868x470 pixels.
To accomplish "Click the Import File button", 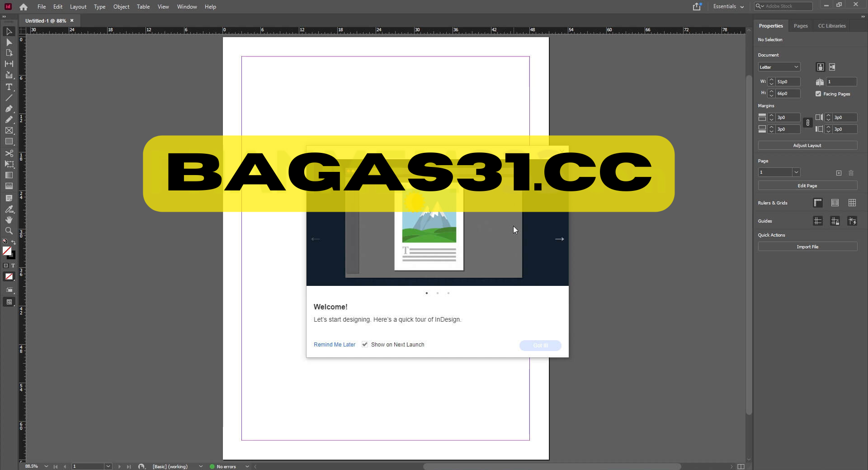I will tap(807, 247).
